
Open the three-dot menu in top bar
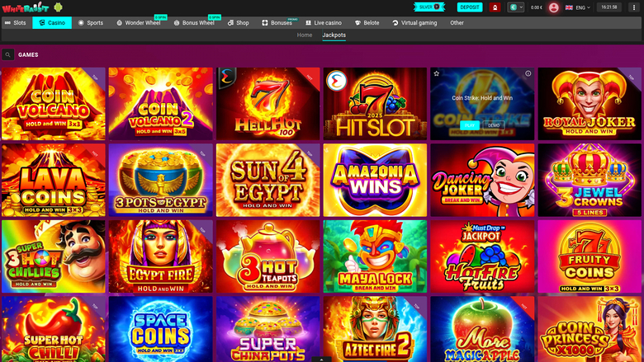point(634,7)
